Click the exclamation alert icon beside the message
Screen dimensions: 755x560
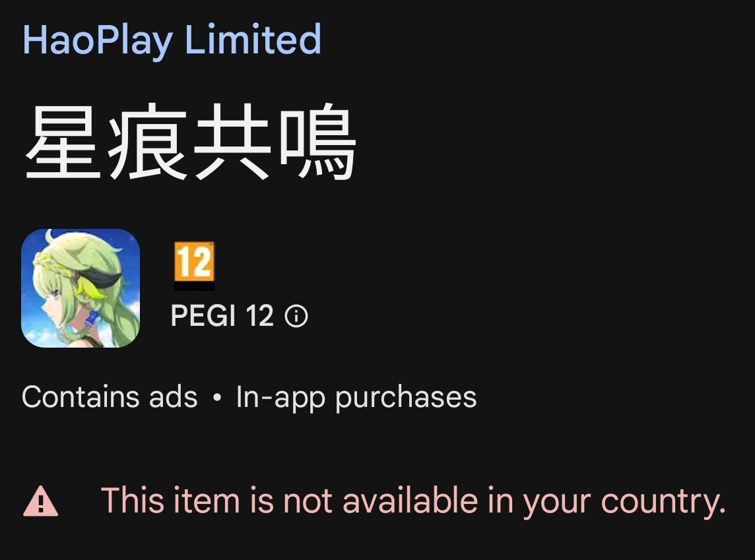coord(40,501)
